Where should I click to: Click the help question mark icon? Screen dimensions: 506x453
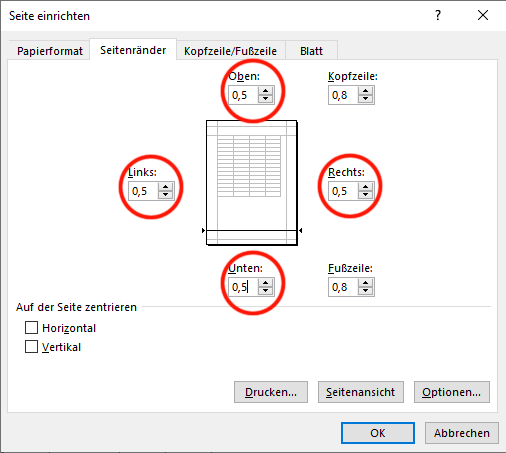click(x=438, y=15)
